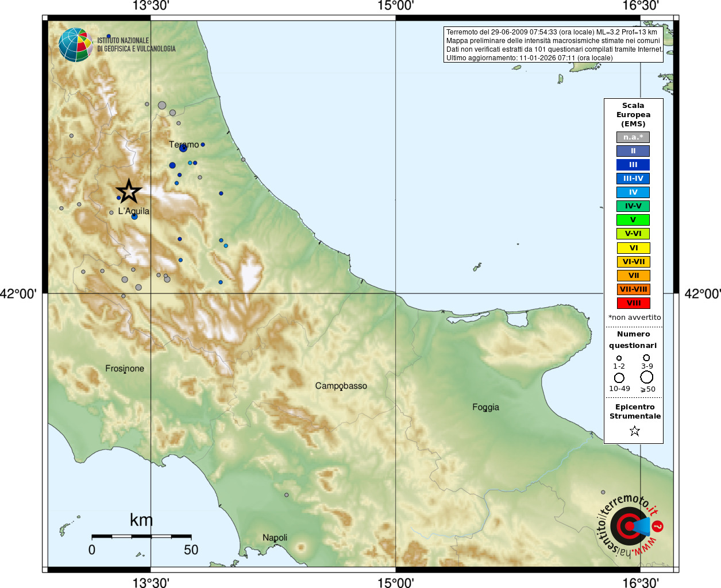This screenshot has height=588, width=721.
Task: Select the green V intensity swatch
Action: (x=633, y=220)
